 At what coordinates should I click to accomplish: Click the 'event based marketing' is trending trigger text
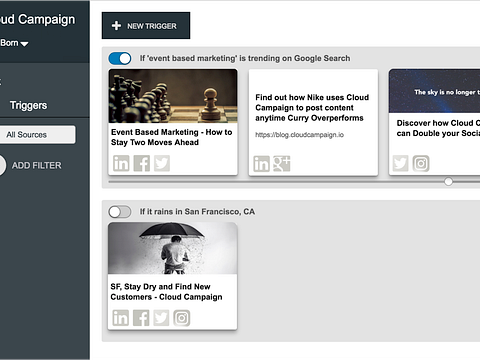(245, 58)
